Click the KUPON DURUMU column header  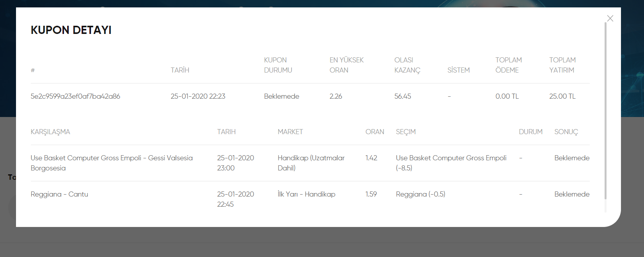tap(278, 65)
